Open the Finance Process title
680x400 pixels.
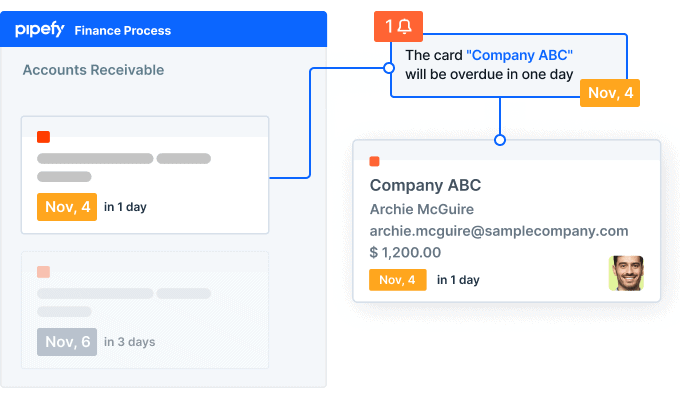[x=123, y=31]
